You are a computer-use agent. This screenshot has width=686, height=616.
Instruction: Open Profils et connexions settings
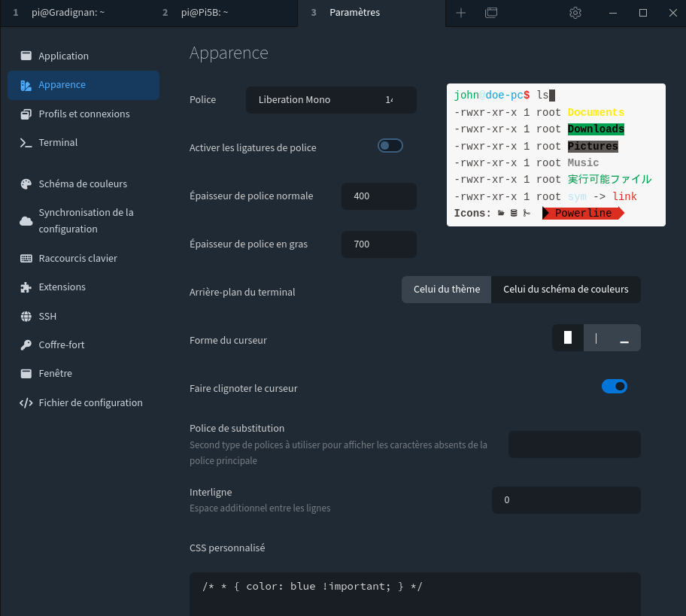pyautogui.click(x=83, y=114)
